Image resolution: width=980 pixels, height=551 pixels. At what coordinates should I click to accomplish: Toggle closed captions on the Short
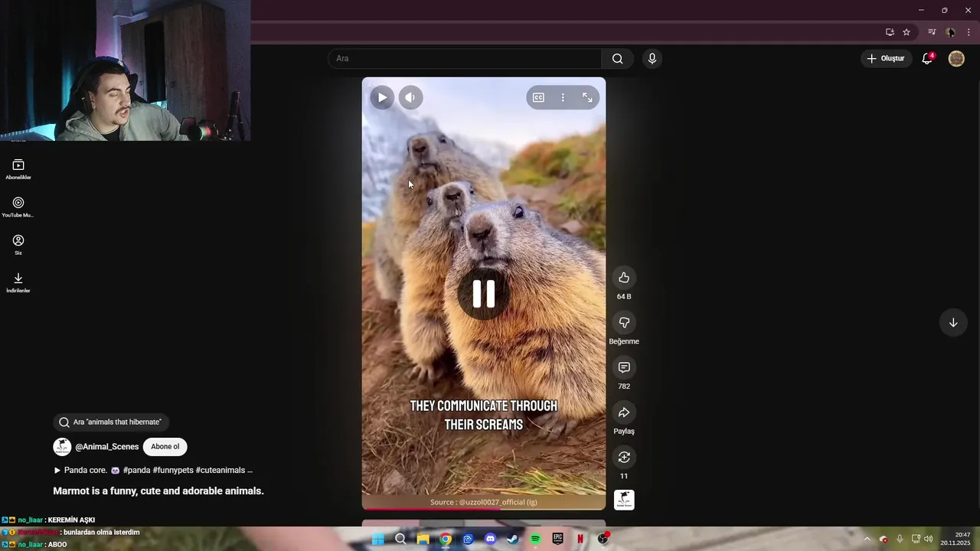tap(538, 97)
